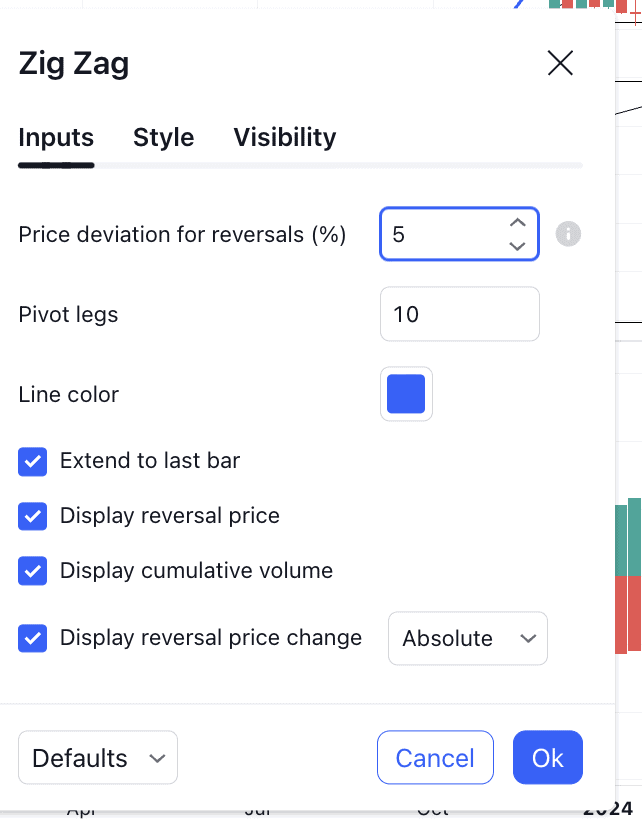Select the Inputs tab

point(56,137)
